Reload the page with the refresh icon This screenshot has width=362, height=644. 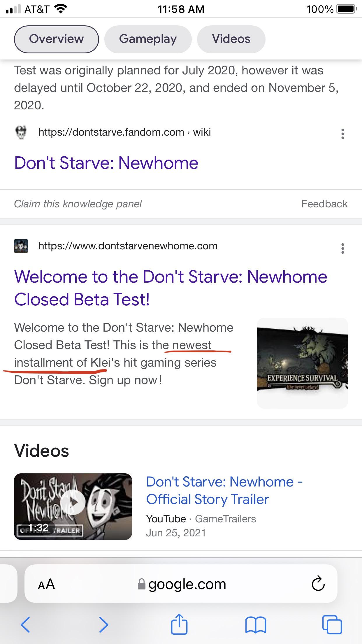coord(318,583)
